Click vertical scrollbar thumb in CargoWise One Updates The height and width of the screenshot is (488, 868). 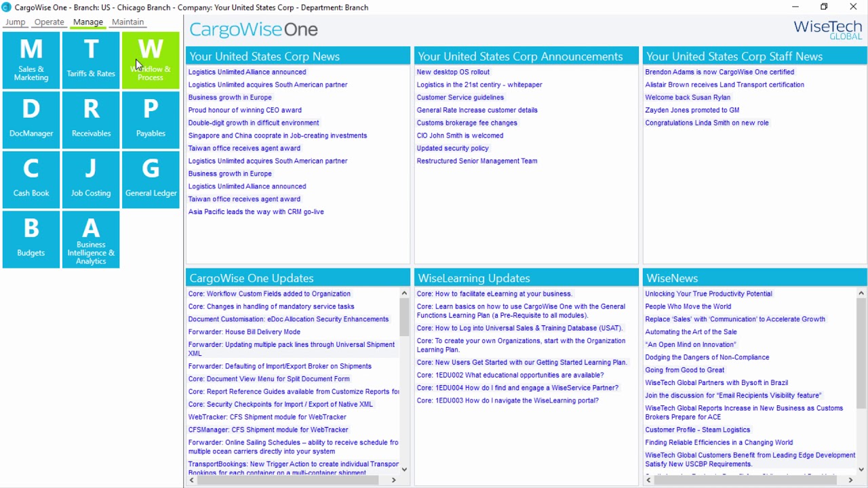pos(404,317)
